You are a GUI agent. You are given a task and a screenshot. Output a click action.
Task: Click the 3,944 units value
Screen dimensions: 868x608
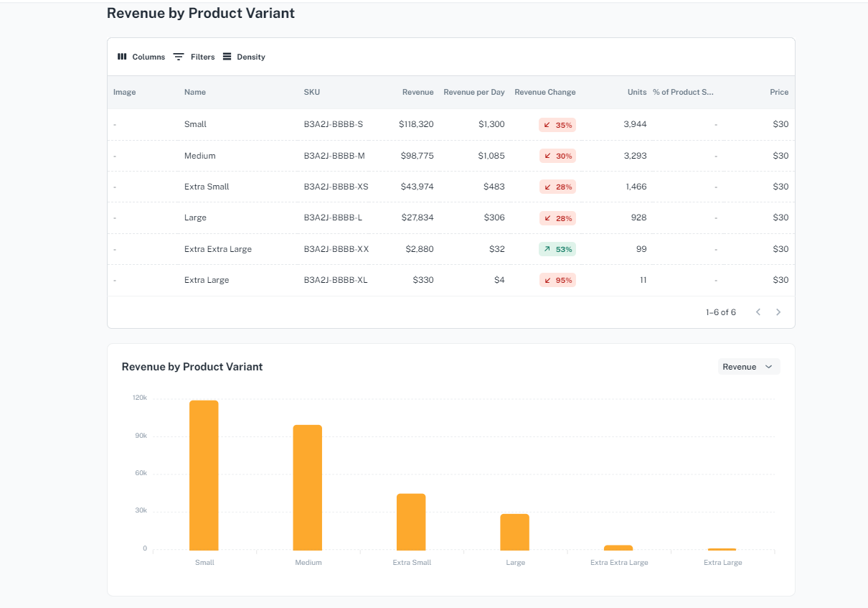(635, 124)
